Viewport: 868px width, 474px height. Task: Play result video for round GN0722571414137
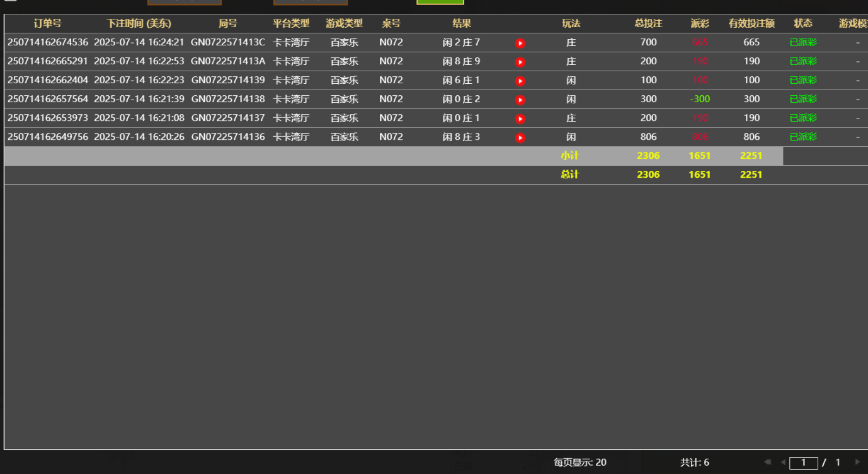[520, 118]
